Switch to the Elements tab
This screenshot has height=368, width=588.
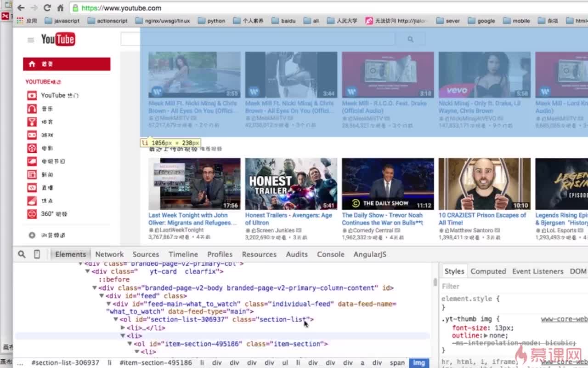[x=70, y=254]
